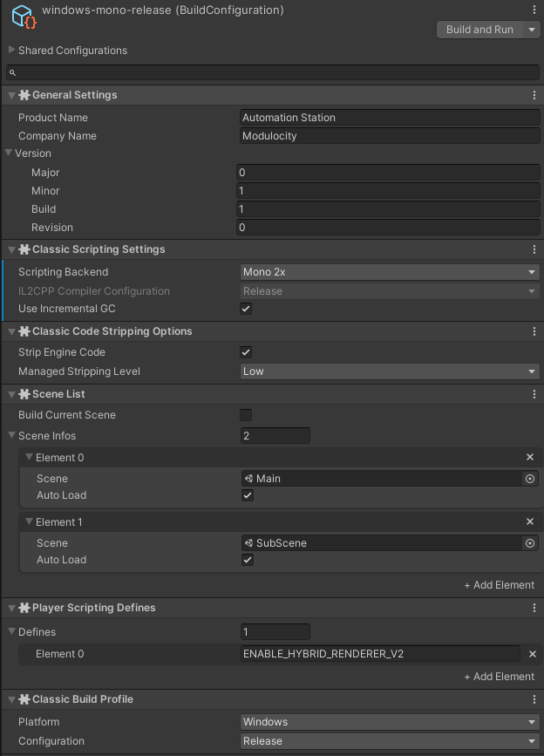The width and height of the screenshot is (544, 756).
Task: Open the Managed Stripping Level dropdown
Action: point(390,371)
